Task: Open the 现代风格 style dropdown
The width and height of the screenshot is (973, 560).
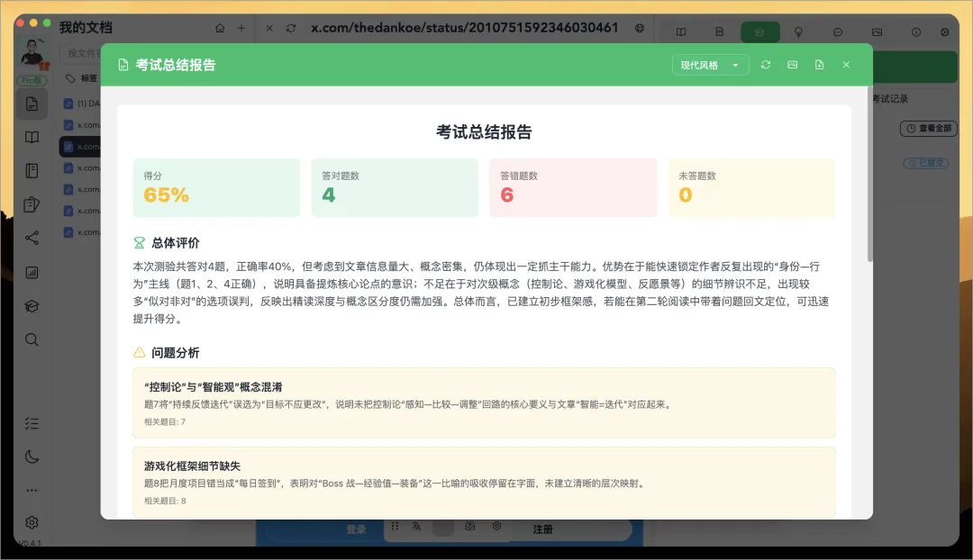Action: pyautogui.click(x=710, y=65)
